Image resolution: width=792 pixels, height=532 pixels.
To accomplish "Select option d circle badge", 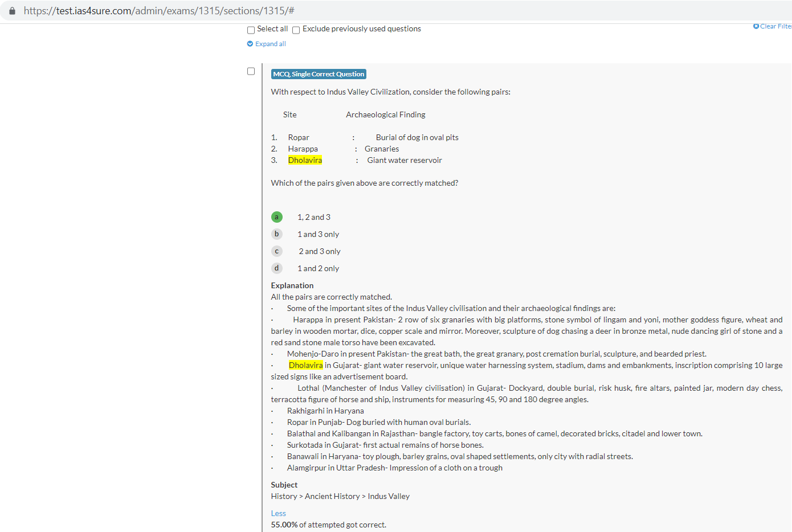I will point(277,268).
